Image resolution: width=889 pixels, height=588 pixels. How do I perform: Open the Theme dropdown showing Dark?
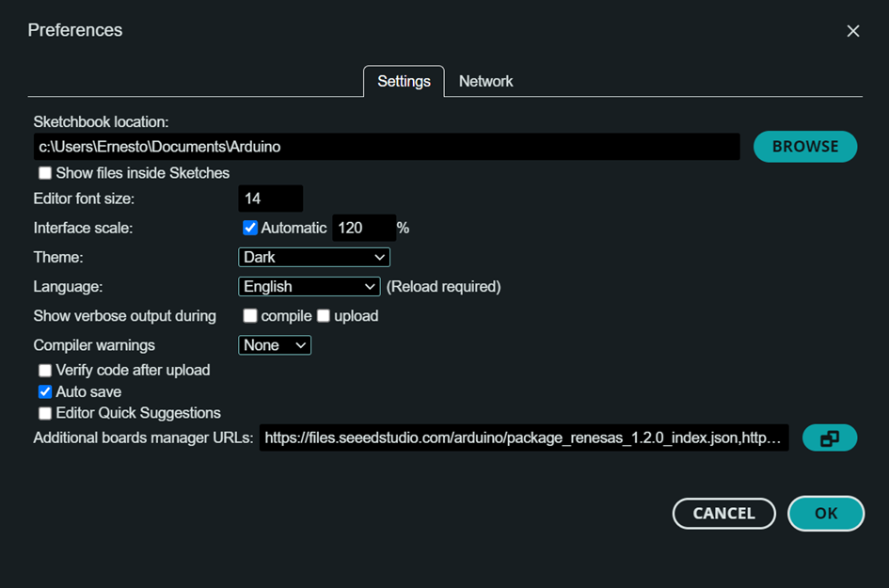(314, 258)
